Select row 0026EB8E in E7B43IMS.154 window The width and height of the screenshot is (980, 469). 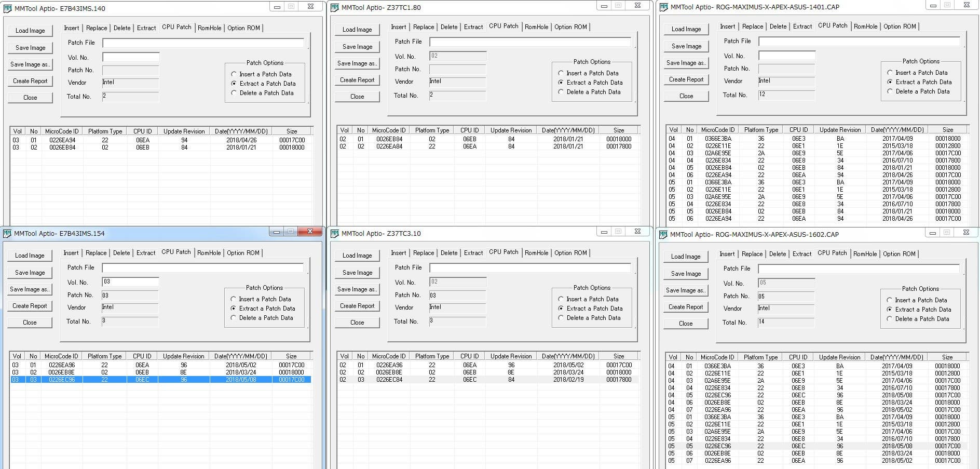160,372
